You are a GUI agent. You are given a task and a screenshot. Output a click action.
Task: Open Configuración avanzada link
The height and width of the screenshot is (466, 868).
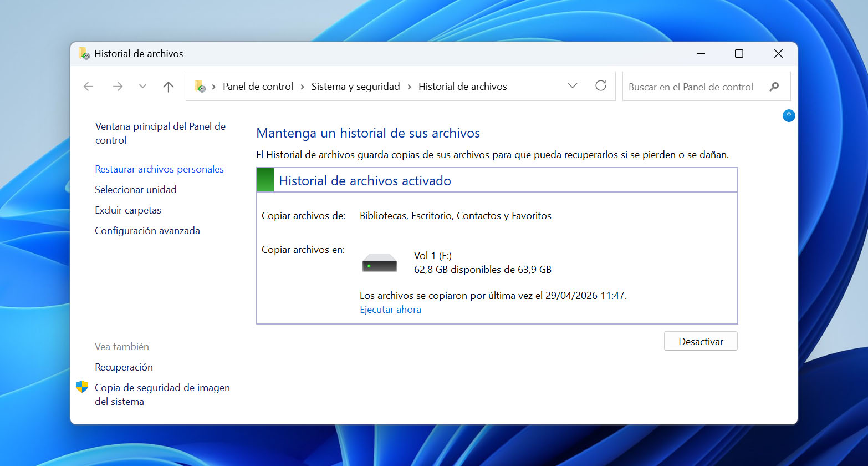(x=147, y=231)
